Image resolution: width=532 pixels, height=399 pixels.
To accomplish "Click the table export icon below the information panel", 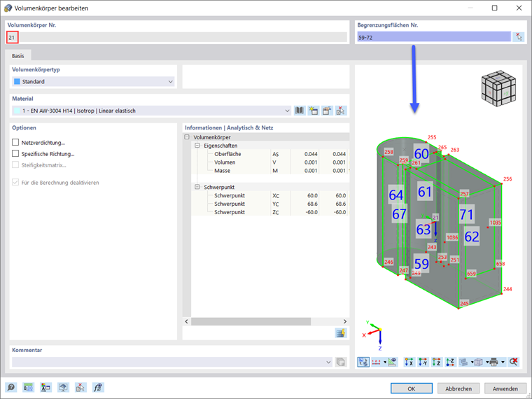I will pos(341,332).
